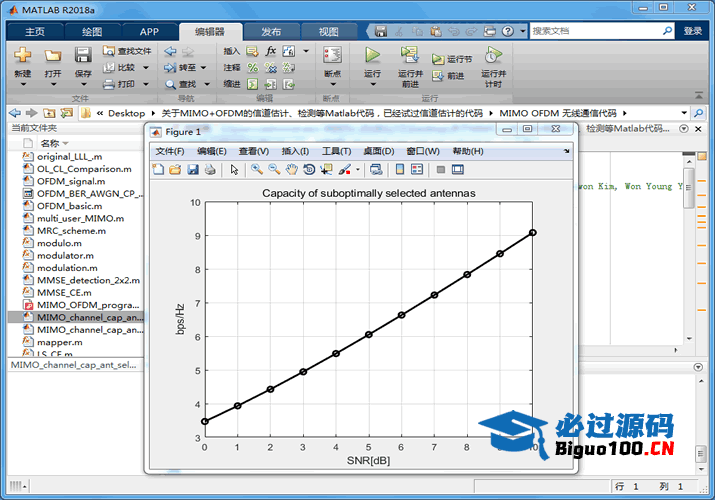
Task: Expand the address bar path dropdown
Action: (684, 113)
